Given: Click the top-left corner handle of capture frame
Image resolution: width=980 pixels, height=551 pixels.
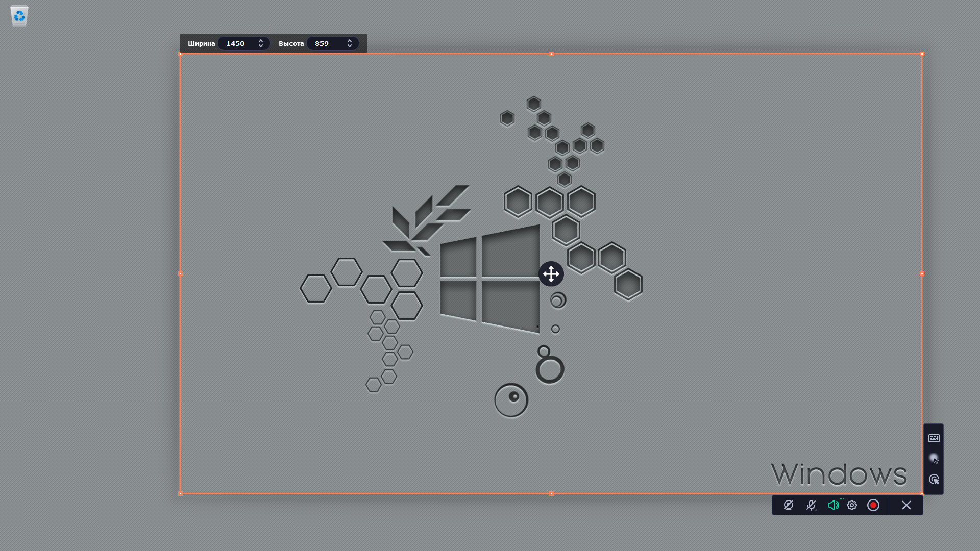Looking at the screenshot, I should point(180,54).
